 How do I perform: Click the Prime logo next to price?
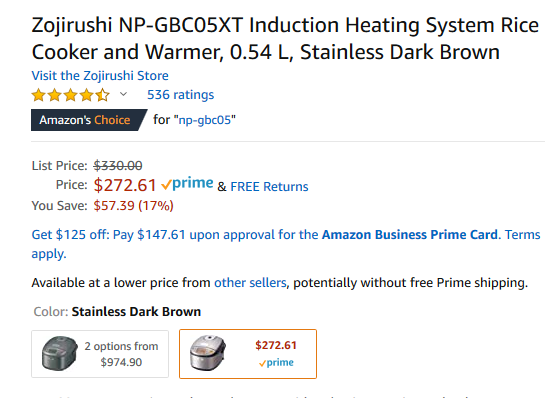point(187,184)
